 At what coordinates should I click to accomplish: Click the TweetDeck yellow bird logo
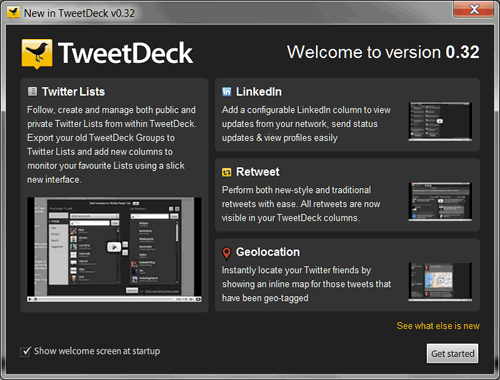37,53
